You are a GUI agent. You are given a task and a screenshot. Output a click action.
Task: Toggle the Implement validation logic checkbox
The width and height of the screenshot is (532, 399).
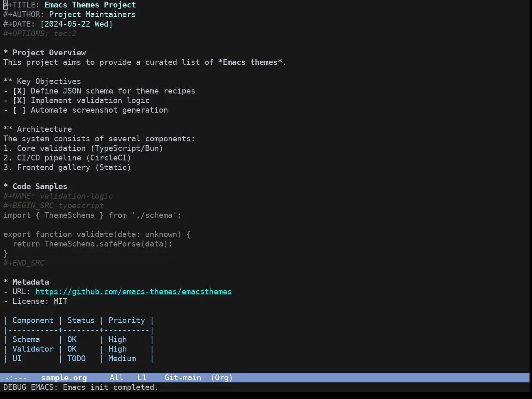coord(19,101)
